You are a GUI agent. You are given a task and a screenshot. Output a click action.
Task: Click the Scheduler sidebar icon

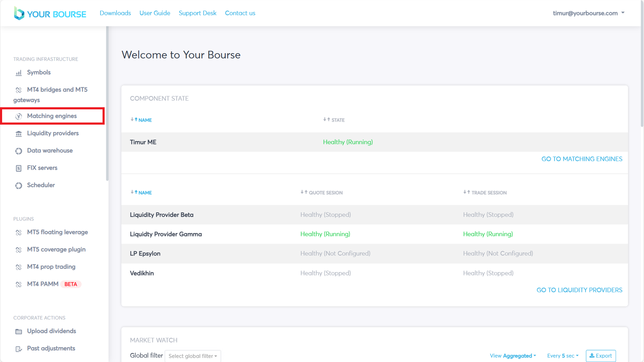pos(19,186)
